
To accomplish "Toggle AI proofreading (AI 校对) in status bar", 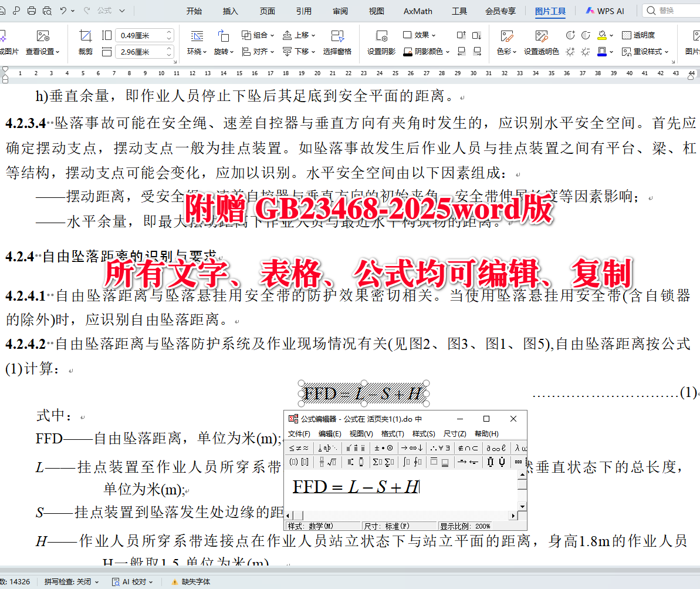I will click(130, 581).
